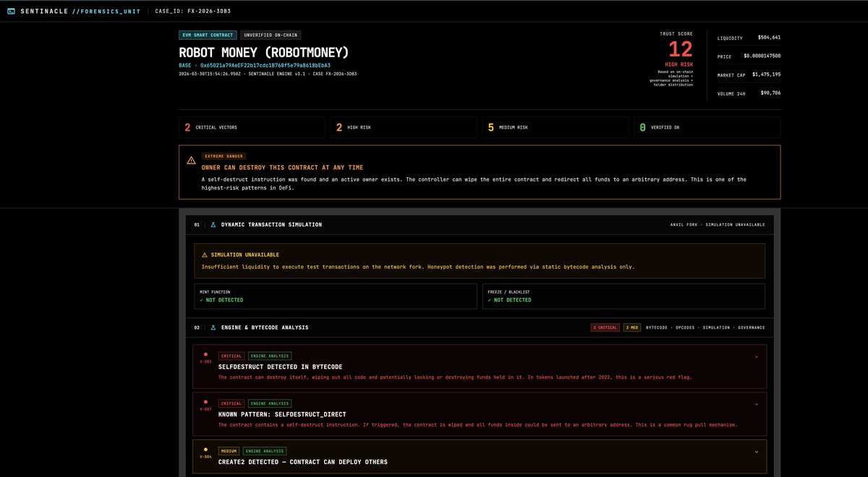Click the EVM Smart Contract badge
Viewport: 868px width, 477px height.
(x=208, y=35)
